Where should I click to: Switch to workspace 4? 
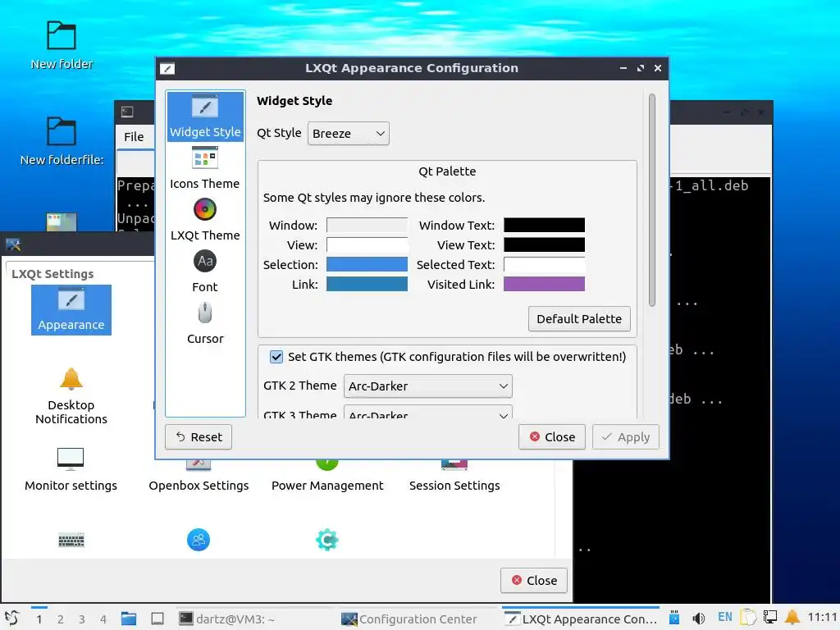(x=103, y=619)
